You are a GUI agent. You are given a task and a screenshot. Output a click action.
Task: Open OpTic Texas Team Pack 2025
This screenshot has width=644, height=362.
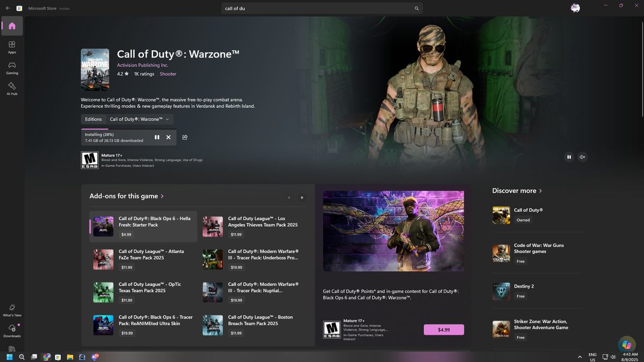(143, 292)
